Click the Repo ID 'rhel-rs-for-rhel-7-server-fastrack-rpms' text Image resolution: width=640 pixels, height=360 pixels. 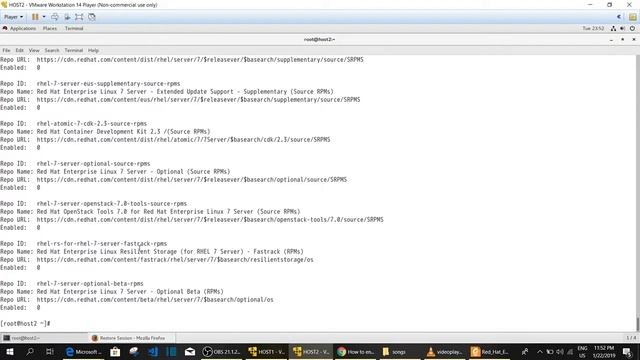[102, 243]
